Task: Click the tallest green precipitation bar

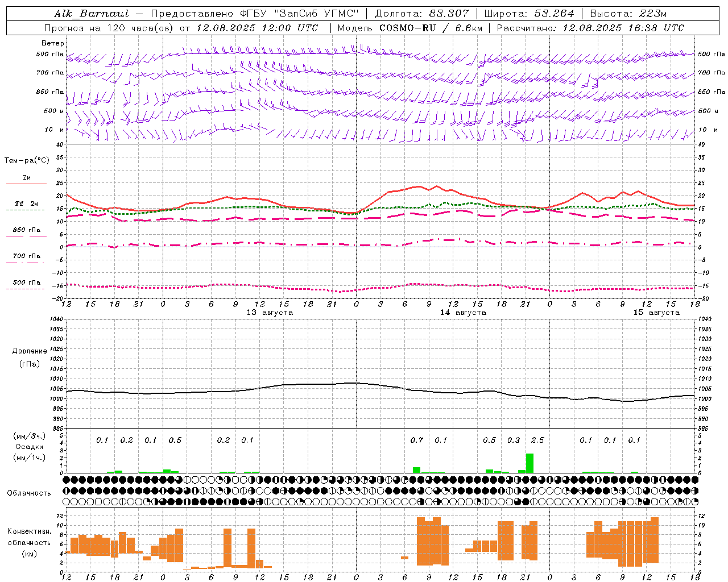Action: tap(530, 463)
